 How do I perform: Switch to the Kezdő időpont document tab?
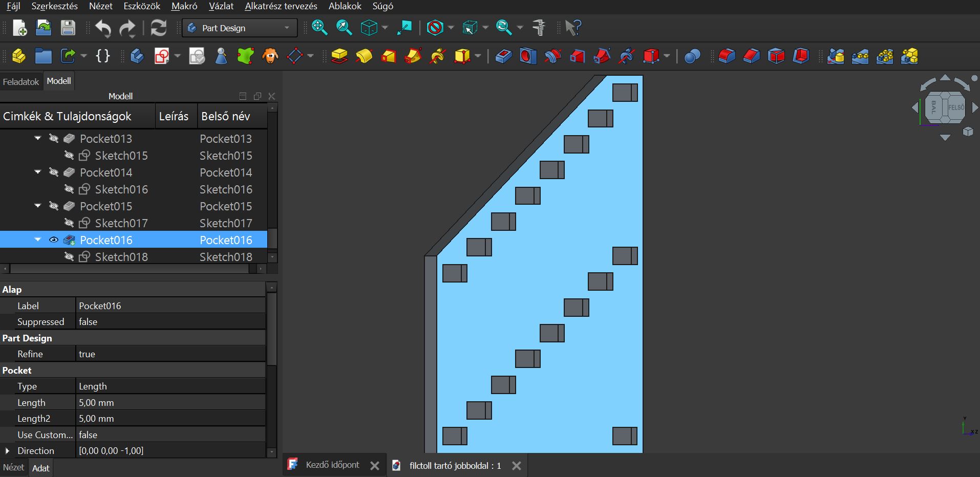pos(332,465)
